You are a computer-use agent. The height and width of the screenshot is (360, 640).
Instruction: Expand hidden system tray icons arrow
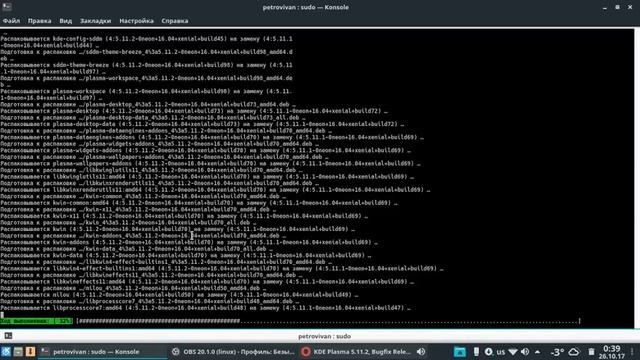pos(538,352)
